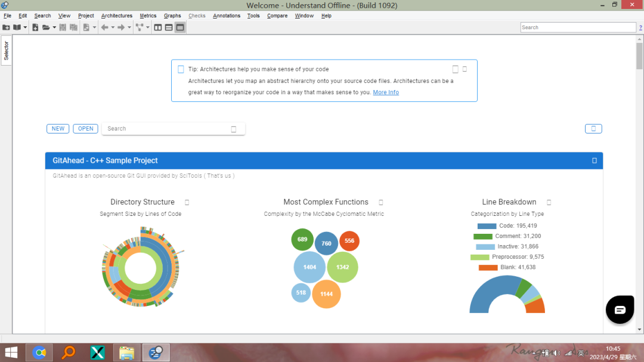The image size is (644, 362).
Task: Expand the back history dropdown arrow
Action: 113,27
